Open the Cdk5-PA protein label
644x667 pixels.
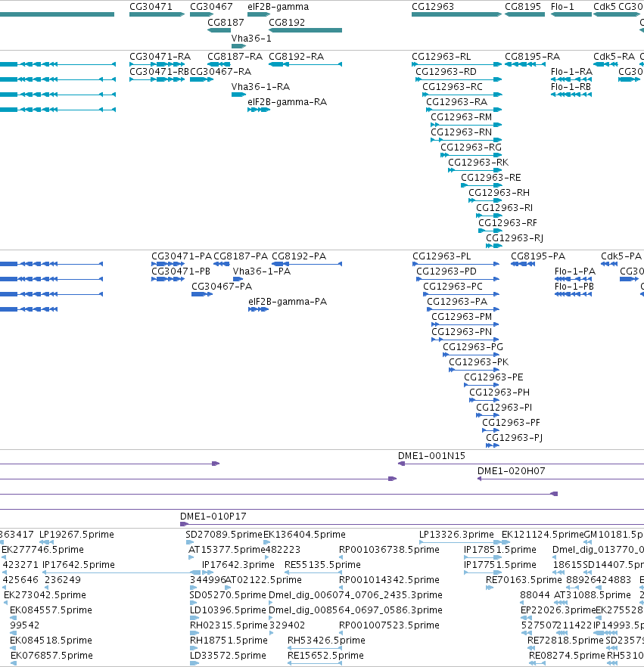pyautogui.click(x=621, y=256)
